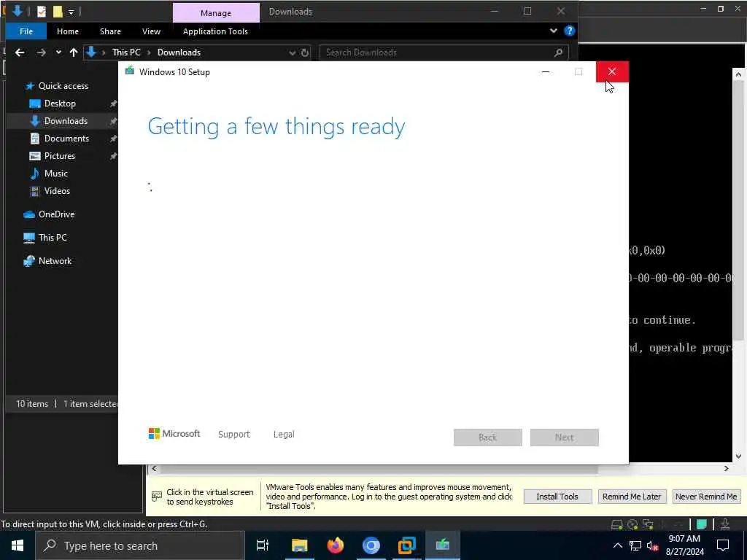Click the VMware hard disk status icon
This screenshot has width=747, height=560.
pos(617,525)
